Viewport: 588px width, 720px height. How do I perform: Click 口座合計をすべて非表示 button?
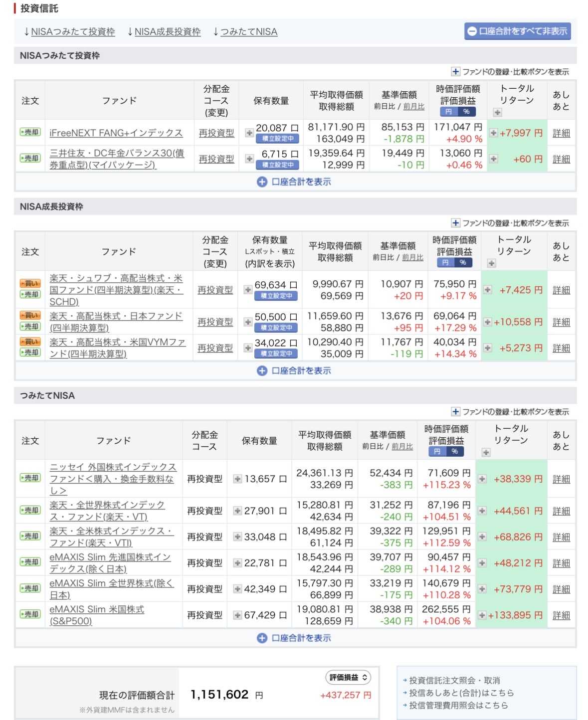coord(517,31)
